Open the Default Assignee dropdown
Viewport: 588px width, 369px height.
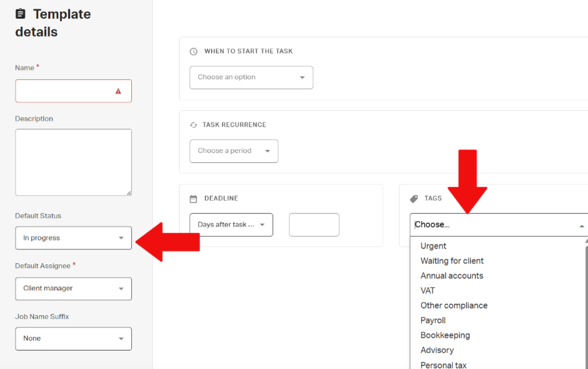coord(74,289)
